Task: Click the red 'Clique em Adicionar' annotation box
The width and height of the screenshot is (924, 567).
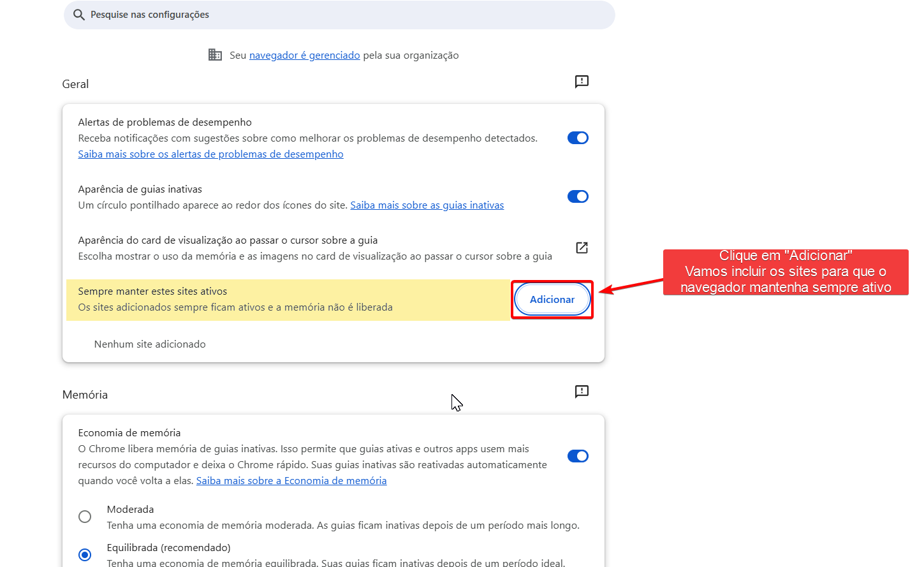Action: coord(786,272)
